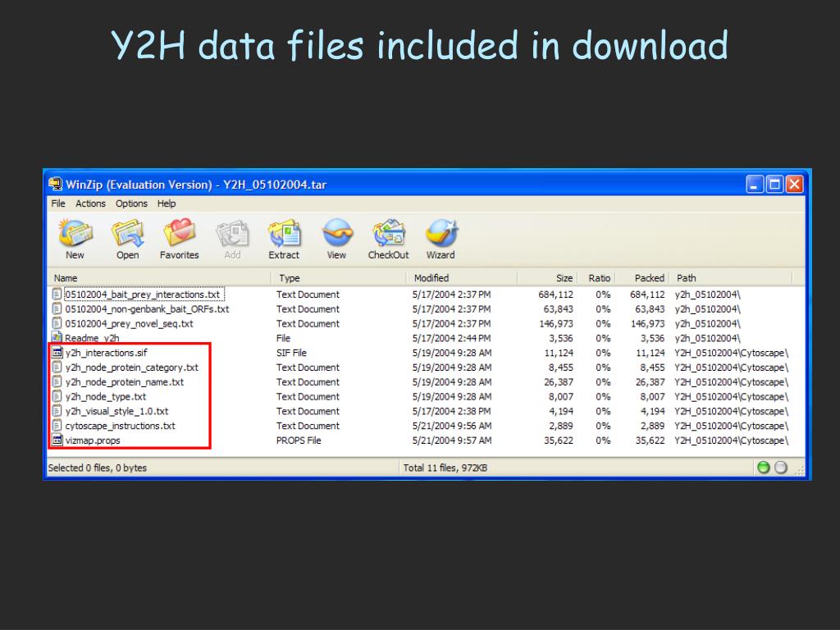Launch the Wizard toolbar icon
Viewport: 840px width, 630px height.
[x=441, y=234]
